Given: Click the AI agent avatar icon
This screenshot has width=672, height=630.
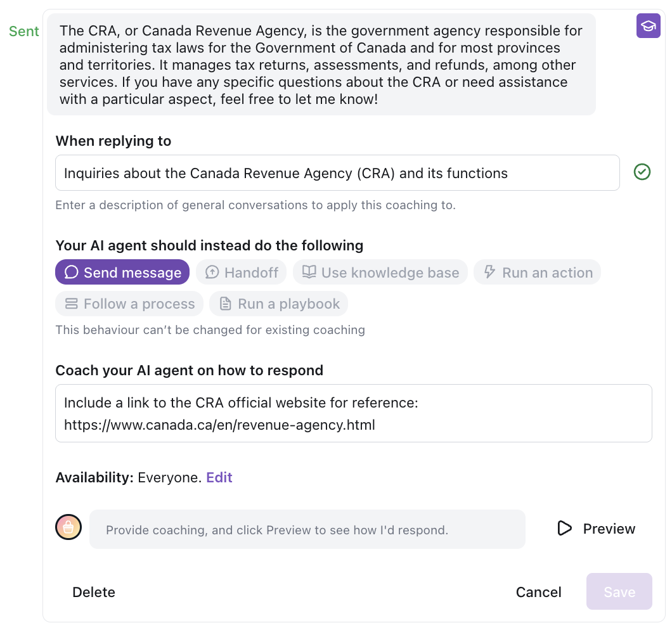Looking at the screenshot, I should tap(68, 527).
